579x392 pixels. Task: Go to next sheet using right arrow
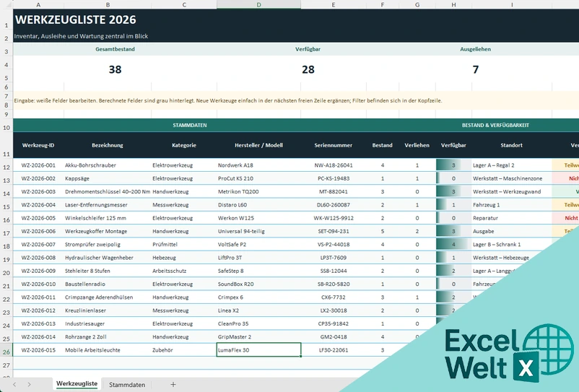[29, 385]
